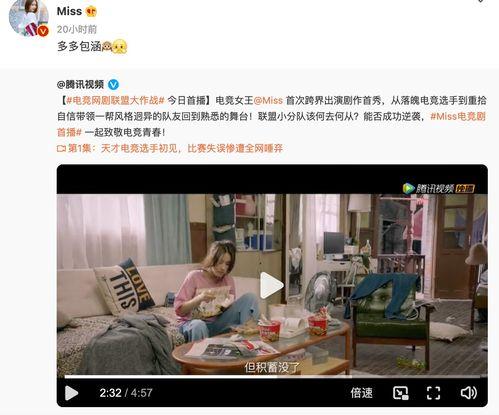The width and height of the screenshot is (499, 415).
Task: Enter fullscreen with the fullscreen icon
Action: point(433,393)
